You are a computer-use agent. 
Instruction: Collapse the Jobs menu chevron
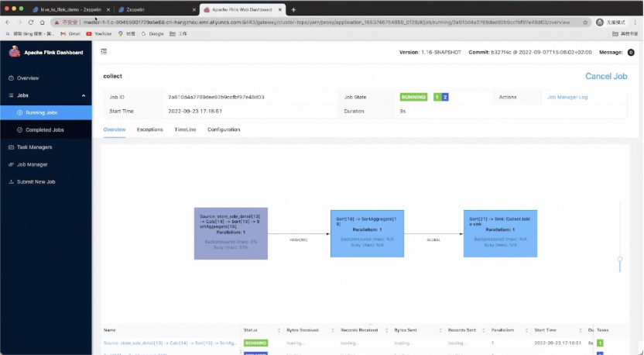point(84,95)
